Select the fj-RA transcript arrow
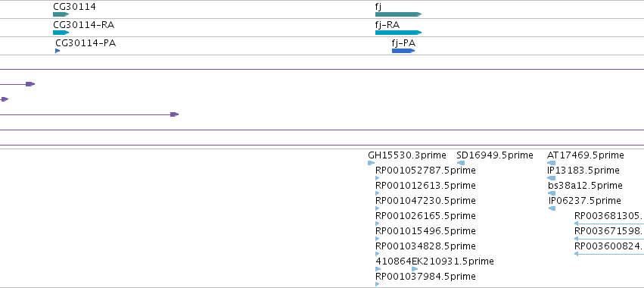 click(398, 33)
